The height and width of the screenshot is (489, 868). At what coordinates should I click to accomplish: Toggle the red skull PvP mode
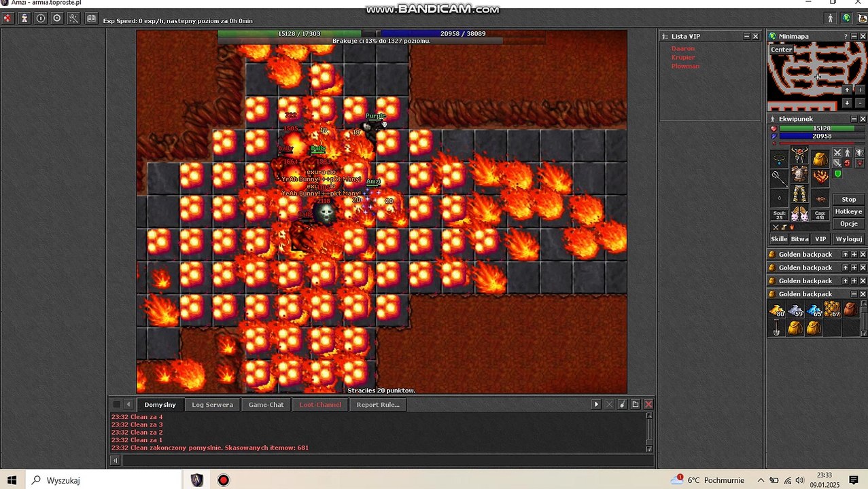point(860,163)
